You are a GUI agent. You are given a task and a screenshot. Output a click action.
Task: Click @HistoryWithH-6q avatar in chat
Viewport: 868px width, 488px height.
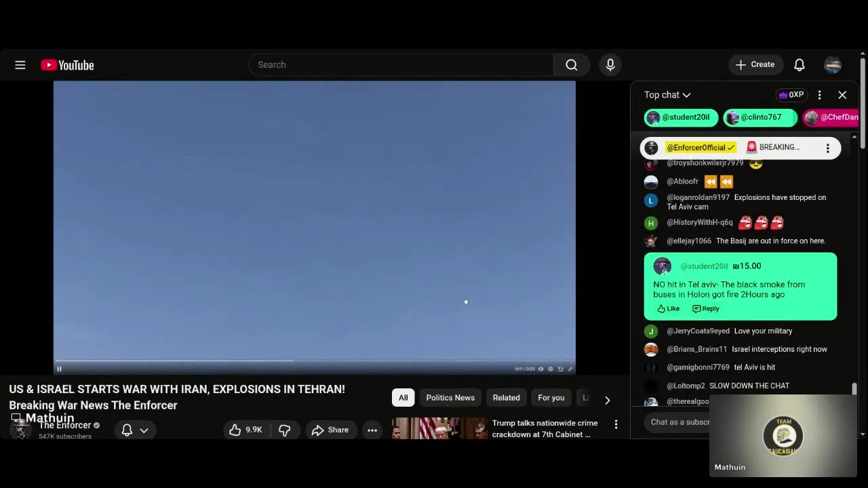click(x=651, y=222)
